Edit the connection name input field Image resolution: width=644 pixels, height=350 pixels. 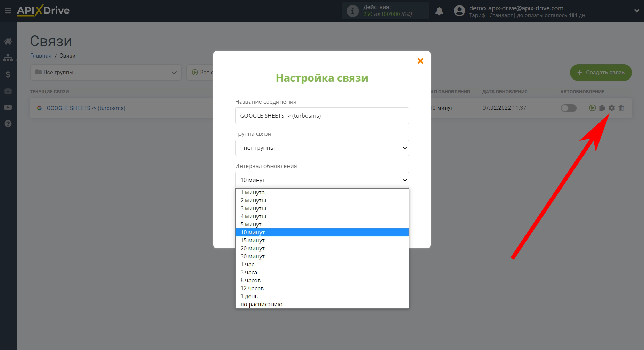tap(322, 116)
